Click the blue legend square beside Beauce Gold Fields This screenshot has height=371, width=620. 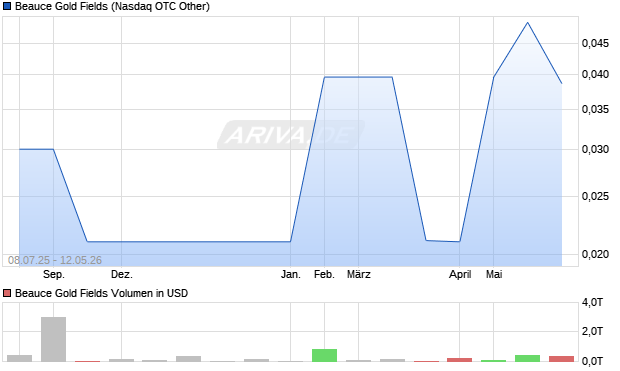[x=7, y=6]
